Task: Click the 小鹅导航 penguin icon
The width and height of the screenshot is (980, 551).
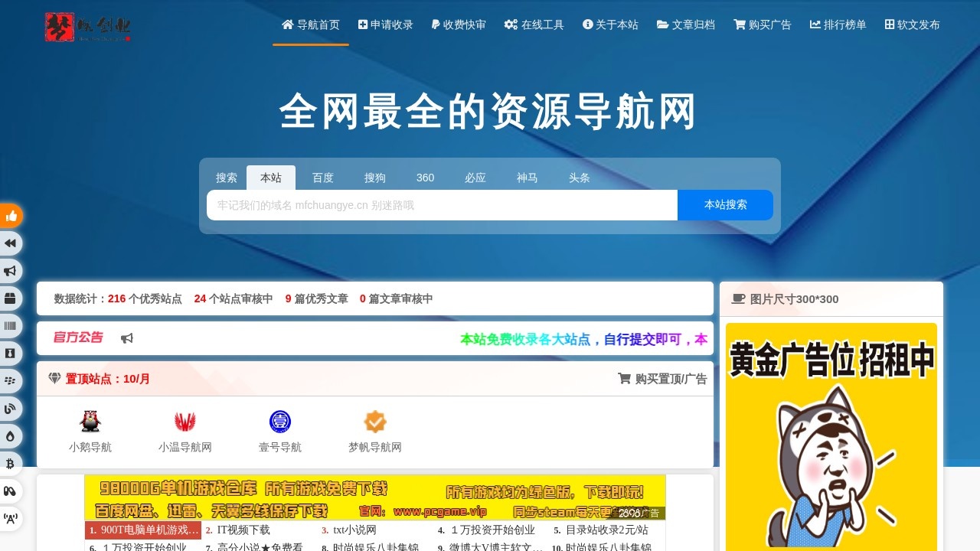Action: pos(90,422)
